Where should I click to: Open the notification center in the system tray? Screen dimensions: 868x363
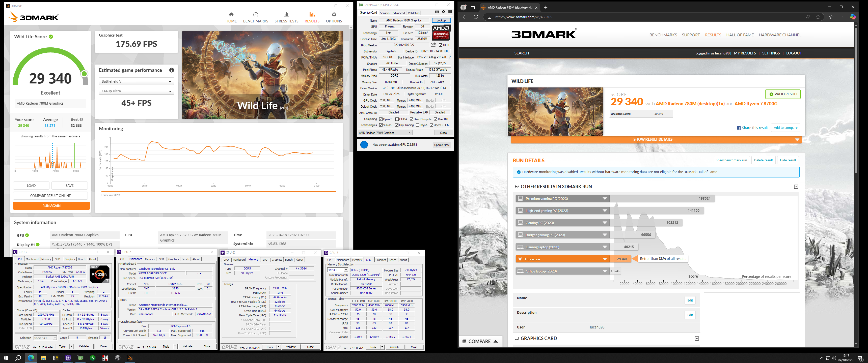tap(860, 358)
